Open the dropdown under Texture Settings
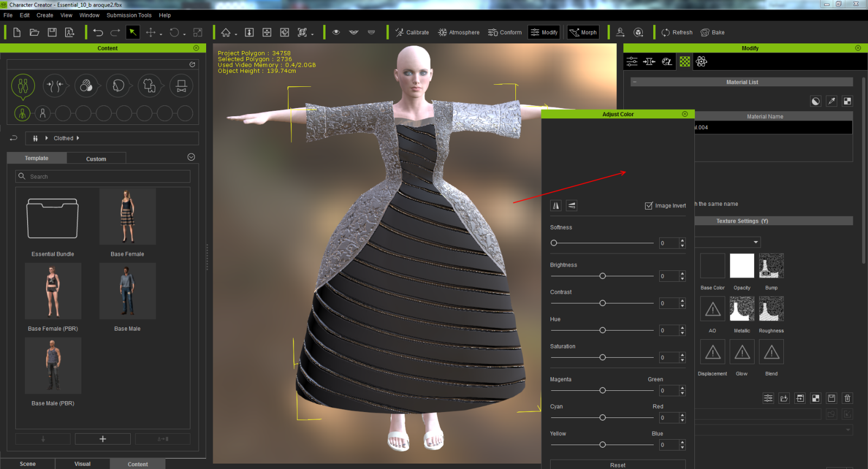868x469 pixels. [x=756, y=242]
